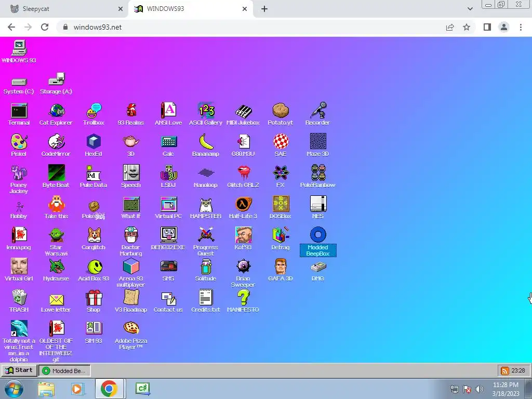This screenshot has height=399, width=532.
Task: Reload the windows93.net page
Action: pyautogui.click(x=45, y=27)
